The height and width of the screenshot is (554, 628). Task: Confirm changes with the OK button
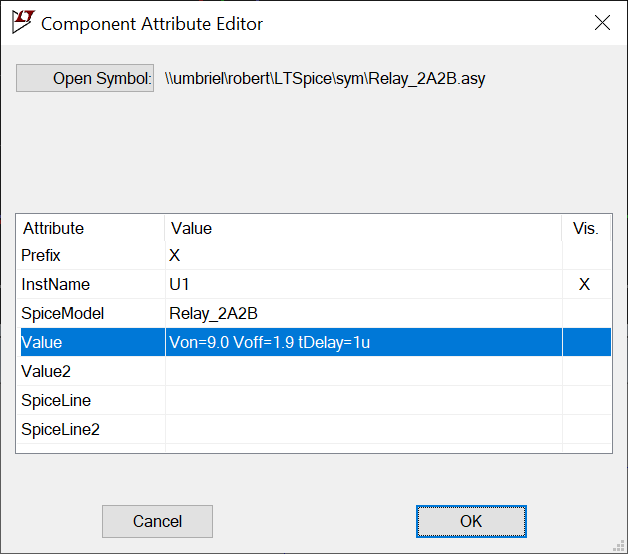pyautogui.click(x=471, y=521)
